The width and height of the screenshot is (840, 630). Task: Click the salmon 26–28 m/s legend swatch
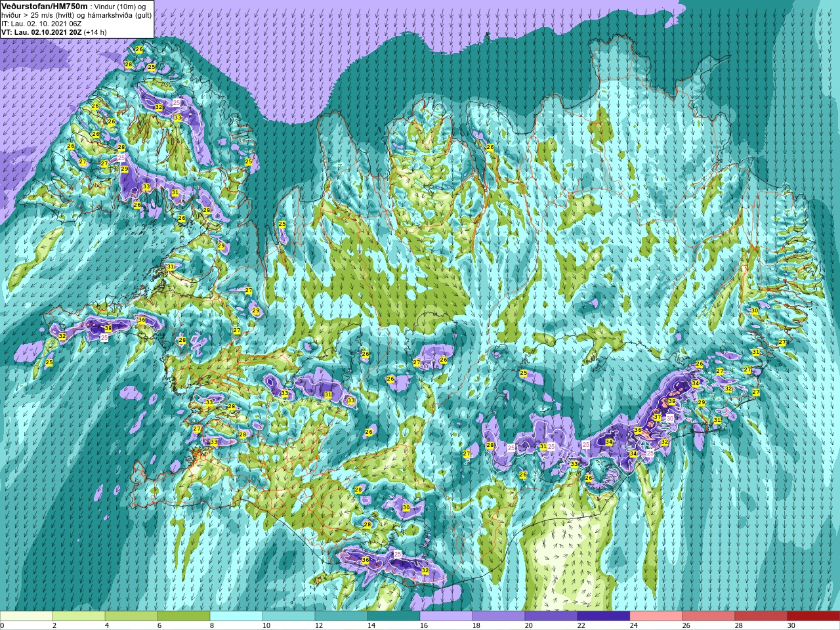(x=709, y=616)
